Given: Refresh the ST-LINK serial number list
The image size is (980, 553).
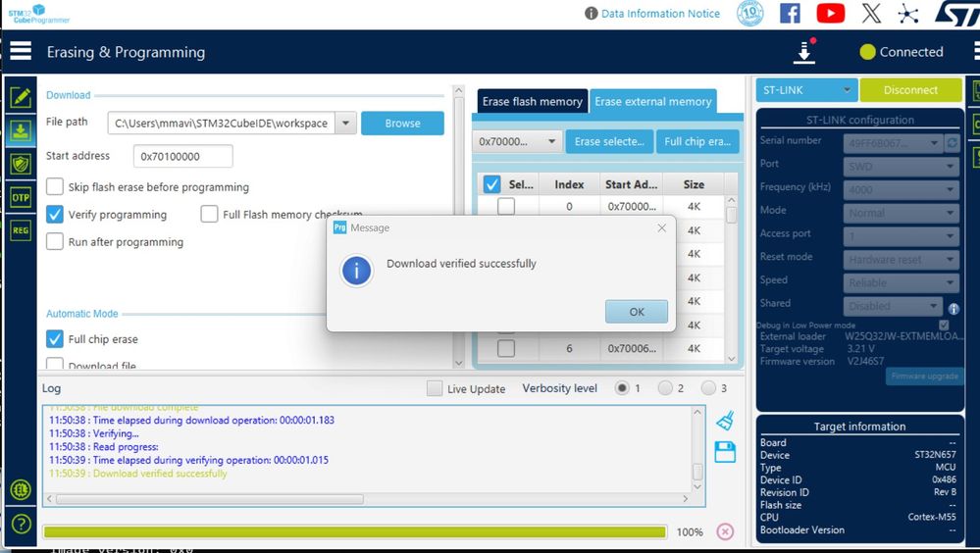Looking at the screenshot, I should pyautogui.click(x=952, y=143).
